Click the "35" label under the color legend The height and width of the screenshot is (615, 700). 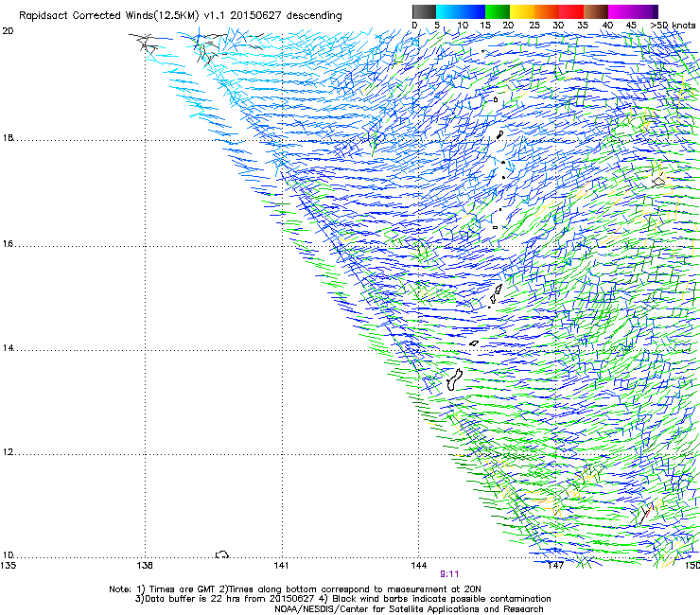click(583, 26)
